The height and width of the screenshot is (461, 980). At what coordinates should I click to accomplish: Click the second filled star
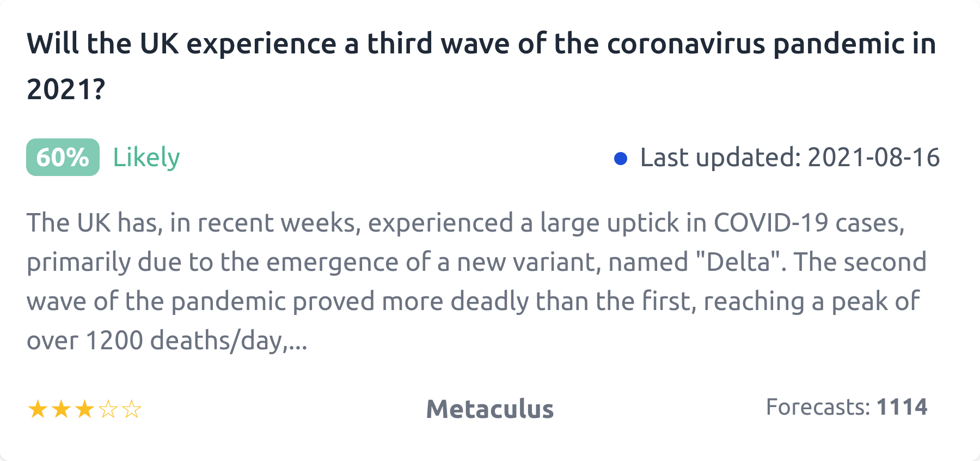(x=61, y=409)
